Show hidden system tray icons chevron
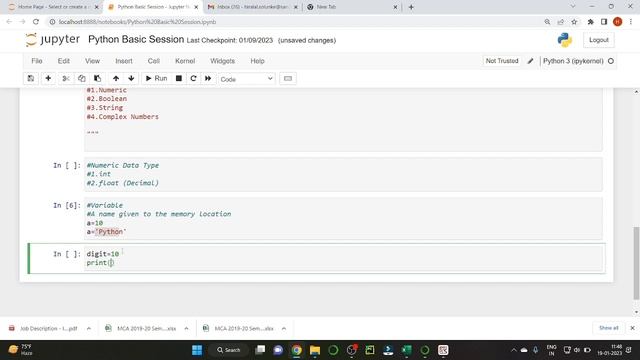This screenshot has width=640, height=360. coord(513,350)
